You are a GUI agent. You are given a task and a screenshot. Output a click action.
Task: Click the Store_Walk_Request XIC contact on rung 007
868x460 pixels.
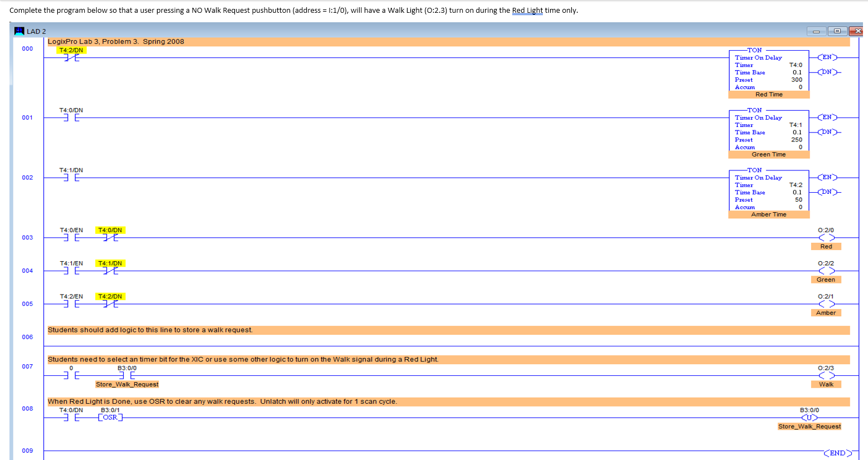click(x=127, y=375)
